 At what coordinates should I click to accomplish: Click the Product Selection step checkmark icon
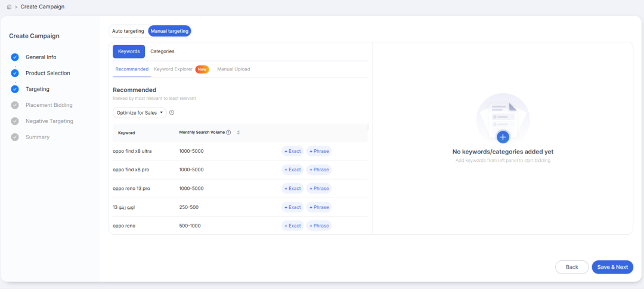(x=15, y=73)
